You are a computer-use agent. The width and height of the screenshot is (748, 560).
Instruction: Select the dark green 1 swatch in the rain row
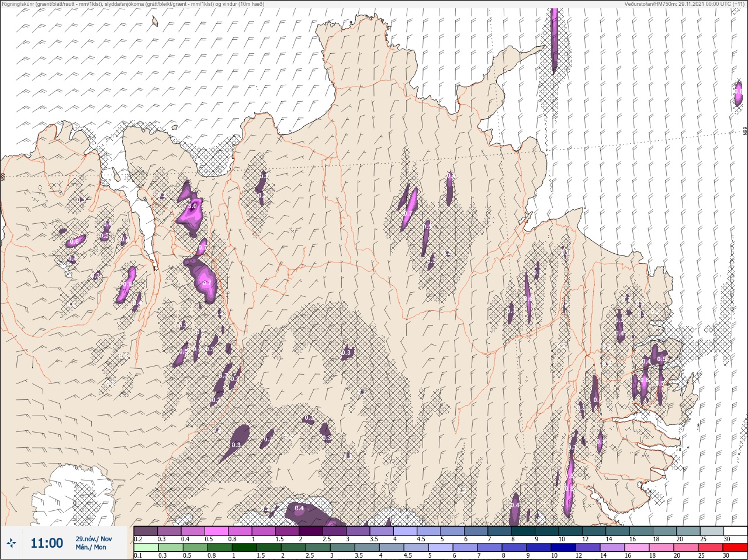click(244, 548)
